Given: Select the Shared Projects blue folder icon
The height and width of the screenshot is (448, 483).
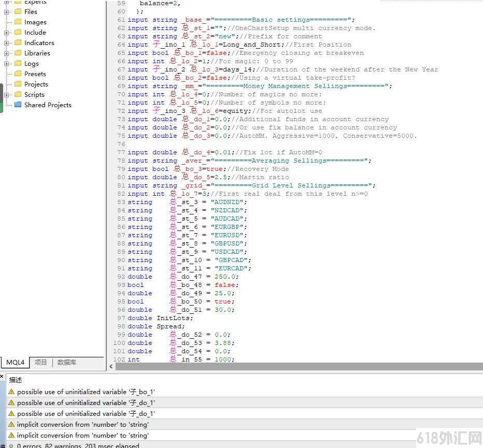Looking at the screenshot, I should pyautogui.click(x=18, y=105).
